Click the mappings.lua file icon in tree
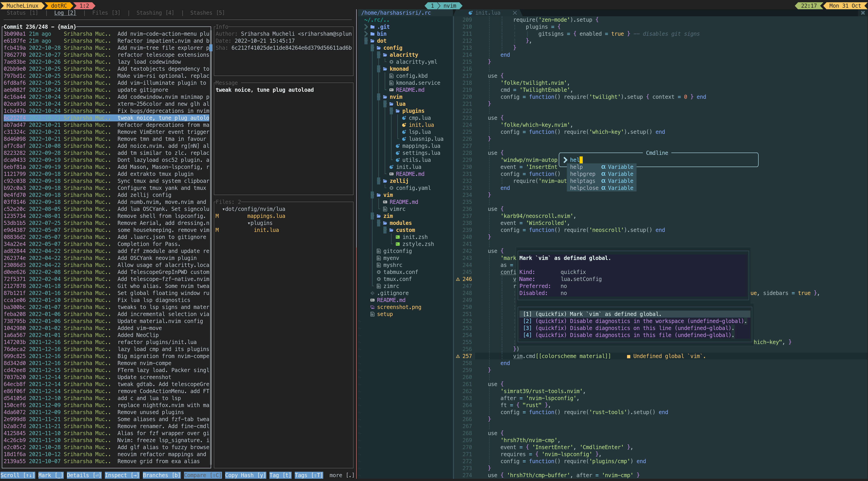 398,146
